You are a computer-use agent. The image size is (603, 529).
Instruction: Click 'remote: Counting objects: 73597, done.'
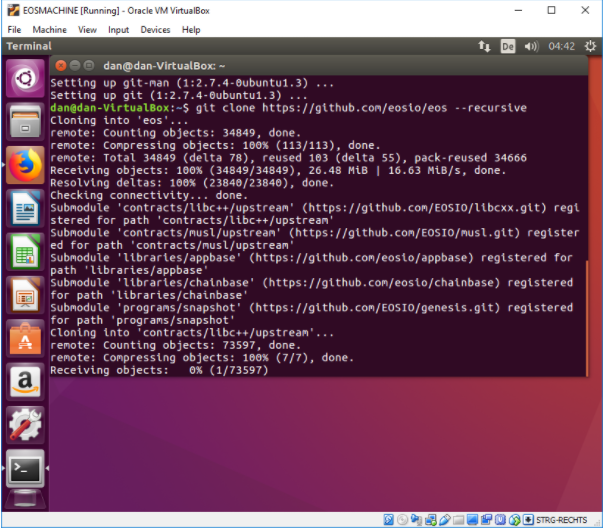[x=175, y=345]
